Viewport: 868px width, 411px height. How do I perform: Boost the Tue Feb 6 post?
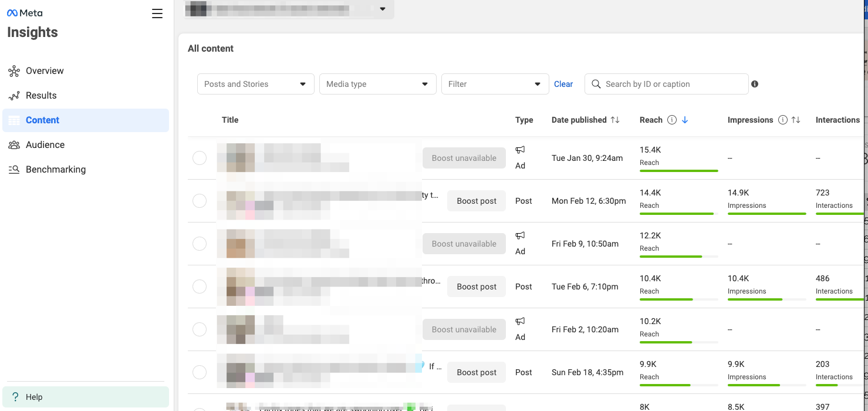point(476,286)
